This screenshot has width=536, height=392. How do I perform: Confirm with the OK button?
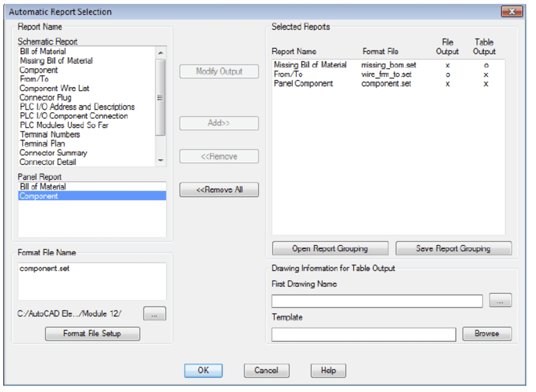[x=203, y=371]
